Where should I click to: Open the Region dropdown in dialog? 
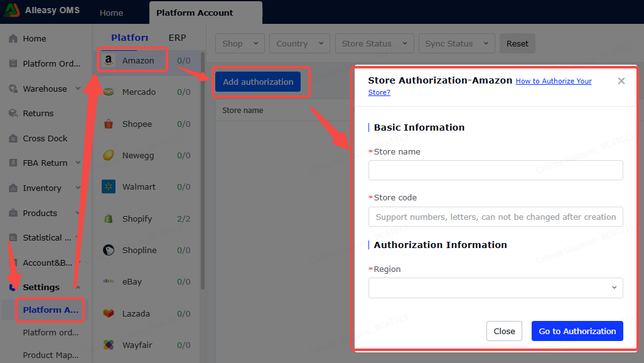496,288
